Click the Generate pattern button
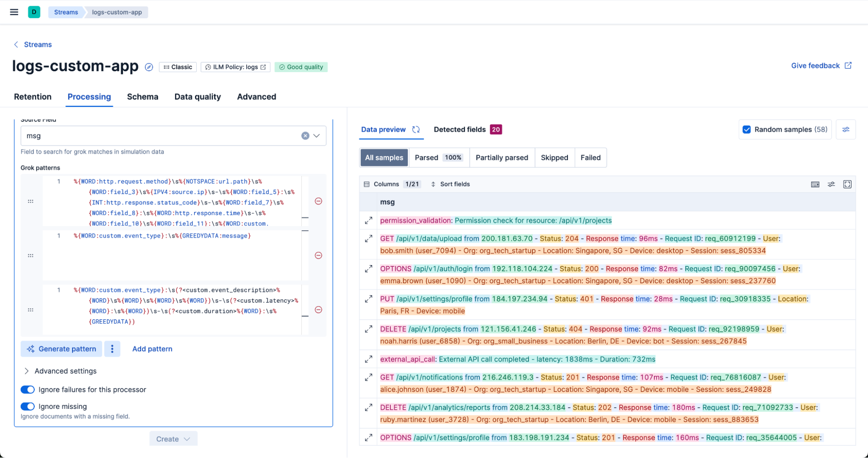868x458 pixels. tap(61, 348)
